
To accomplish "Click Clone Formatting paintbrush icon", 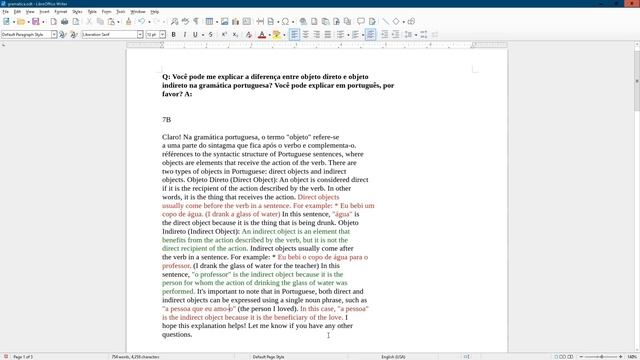I will [128, 22].
